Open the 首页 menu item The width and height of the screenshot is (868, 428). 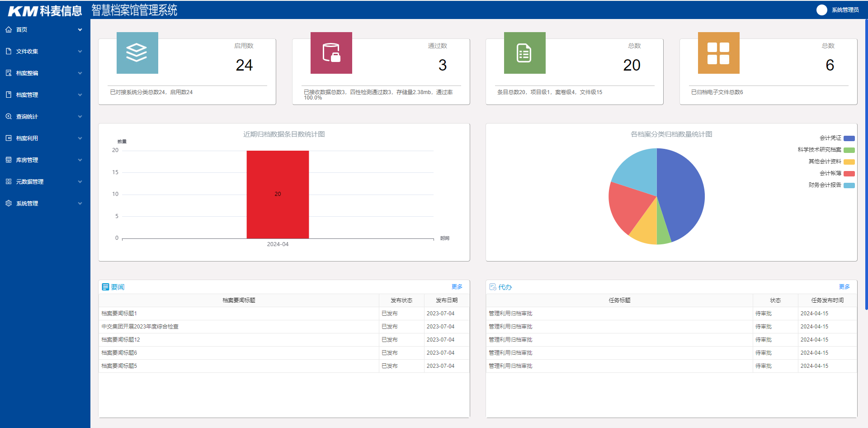coord(45,29)
